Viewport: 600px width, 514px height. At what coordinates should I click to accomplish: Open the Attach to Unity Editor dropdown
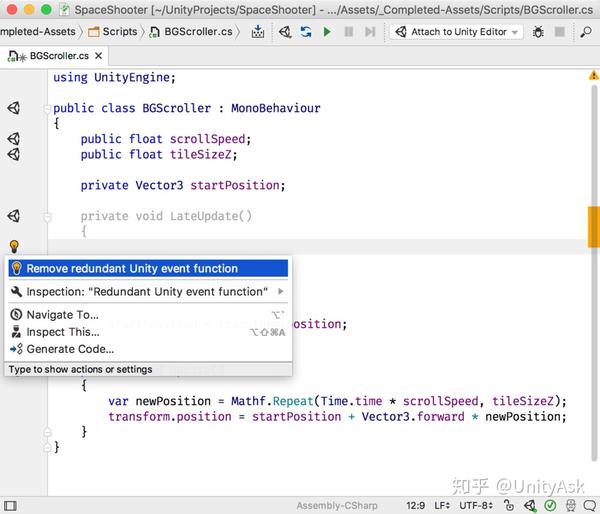pyautogui.click(x=457, y=32)
